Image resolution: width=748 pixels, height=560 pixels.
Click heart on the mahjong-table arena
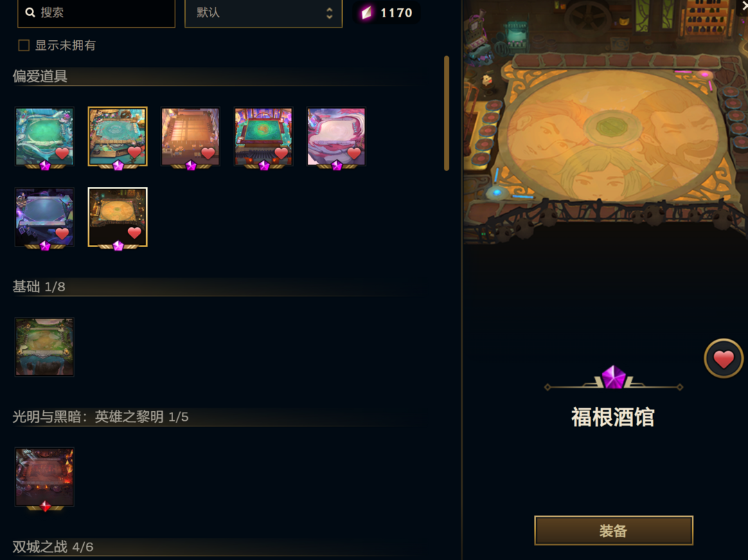coord(281,153)
